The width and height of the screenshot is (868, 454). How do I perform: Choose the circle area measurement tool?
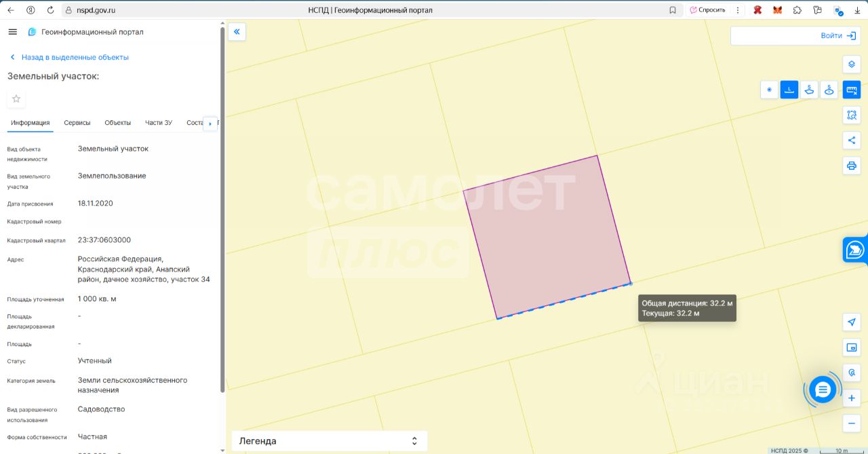[x=829, y=90]
